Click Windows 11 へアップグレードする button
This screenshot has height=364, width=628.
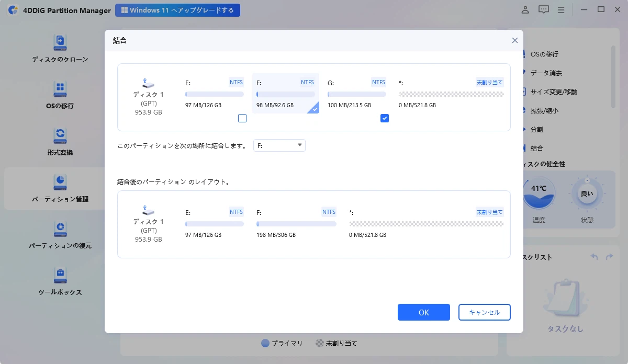pyautogui.click(x=178, y=10)
